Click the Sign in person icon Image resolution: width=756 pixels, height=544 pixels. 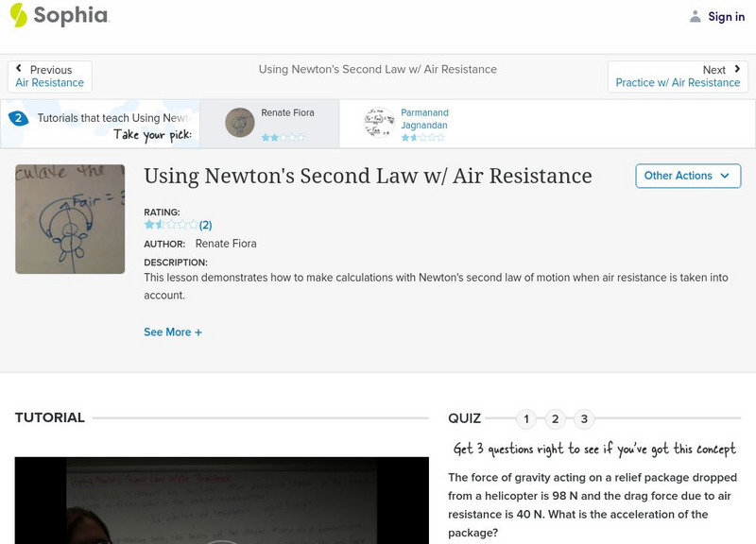[696, 16]
